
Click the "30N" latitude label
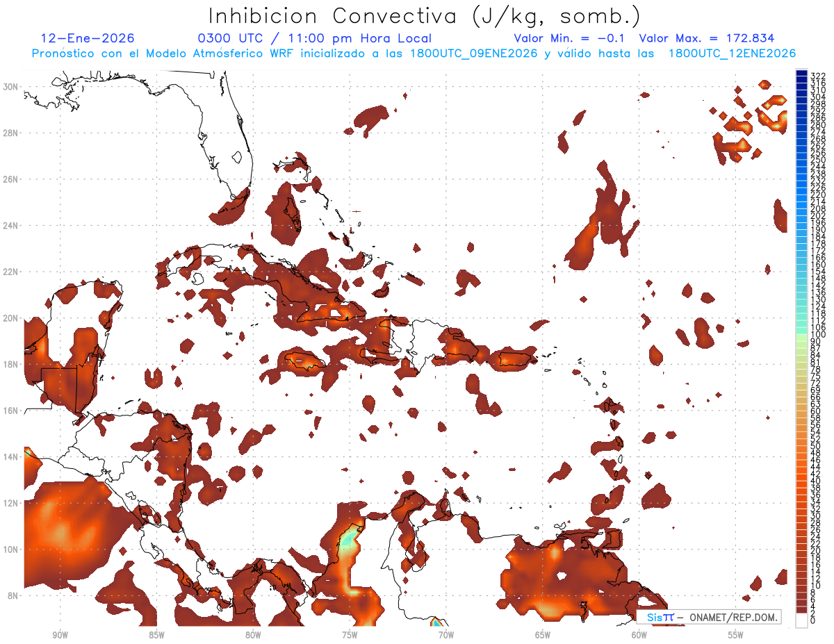coord(12,87)
